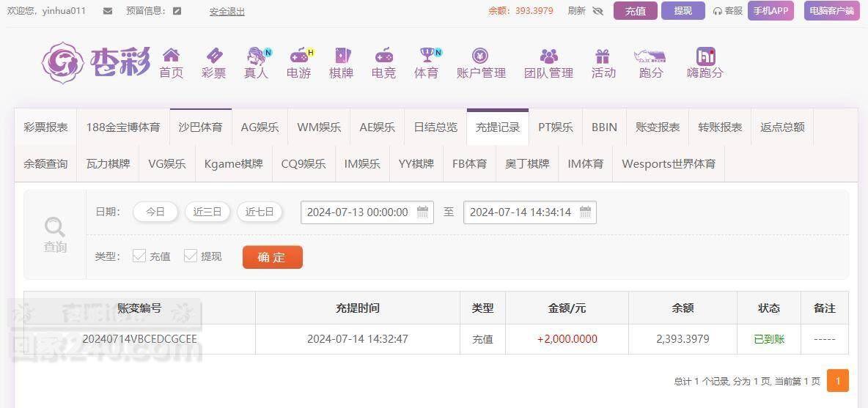Switch to the AE娱乐 tab
This screenshot has width=868, height=408.
(x=378, y=127)
